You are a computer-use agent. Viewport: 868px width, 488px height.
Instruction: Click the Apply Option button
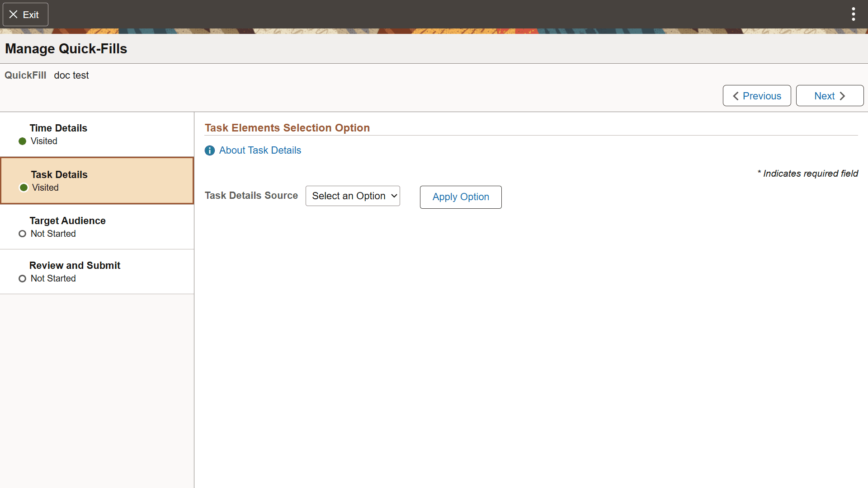[x=460, y=197]
